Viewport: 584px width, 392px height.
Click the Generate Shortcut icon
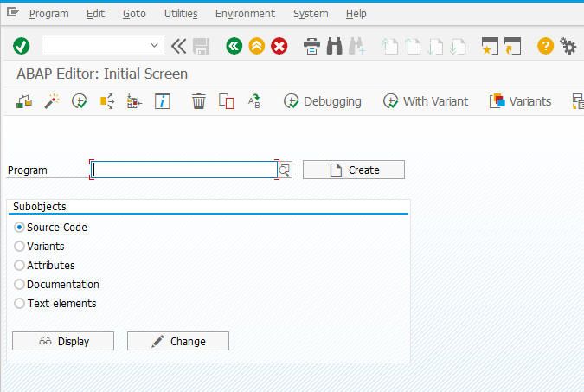click(x=512, y=46)
